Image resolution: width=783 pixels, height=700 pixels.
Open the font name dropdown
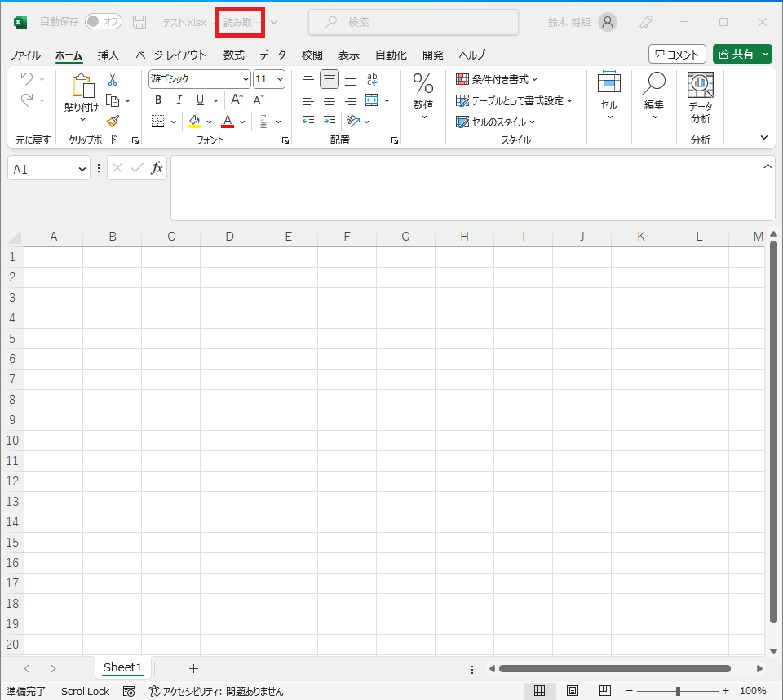coord(246,79)
